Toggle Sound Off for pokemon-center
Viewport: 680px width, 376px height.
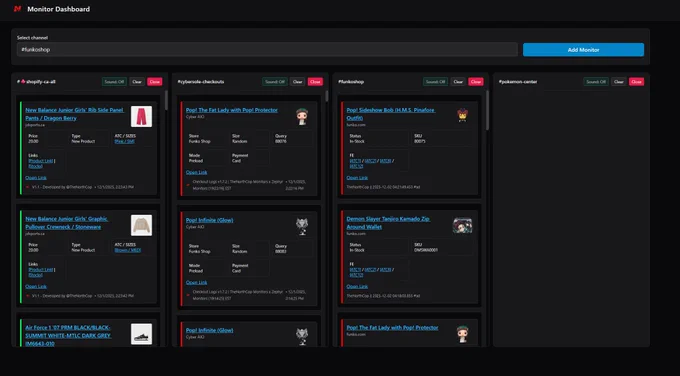(x=596, y=82)
